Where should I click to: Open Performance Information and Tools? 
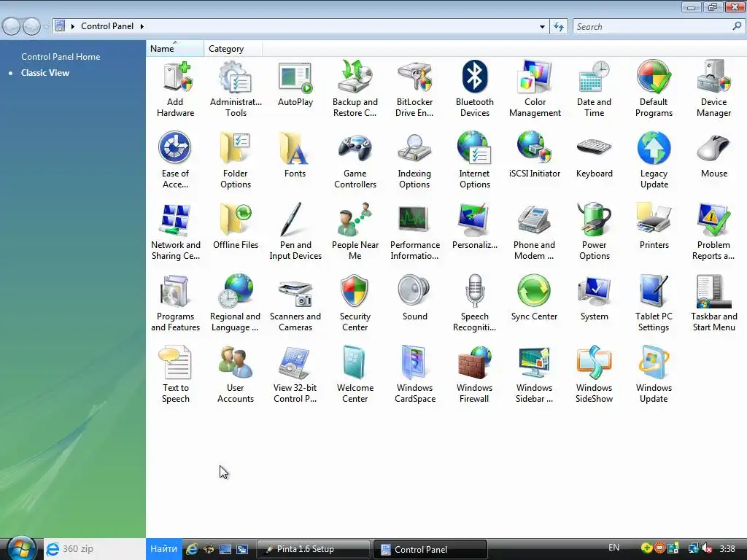414,231
